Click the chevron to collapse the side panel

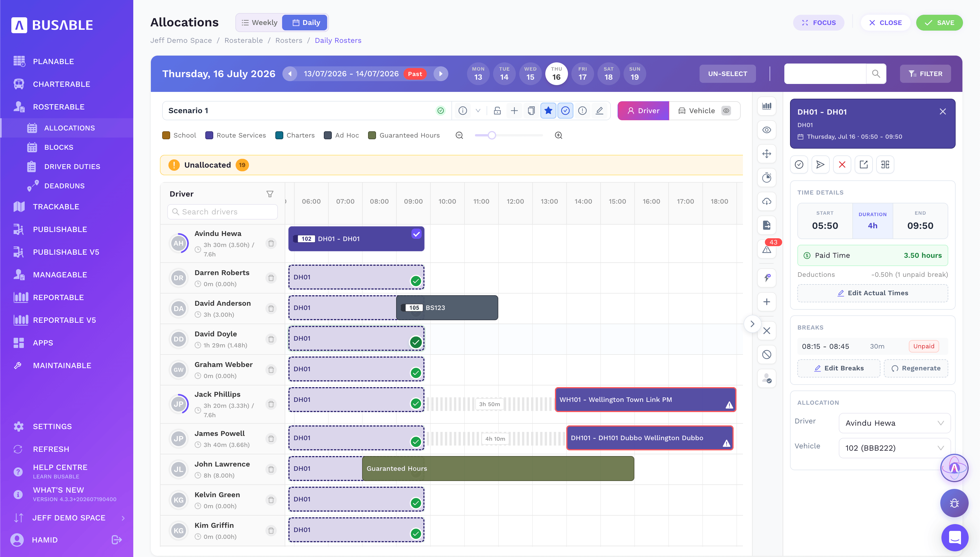point(752,324)
